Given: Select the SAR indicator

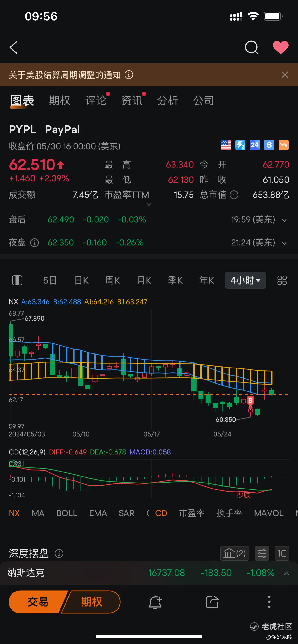Looking at the screenshot, I should pos(126,513).
